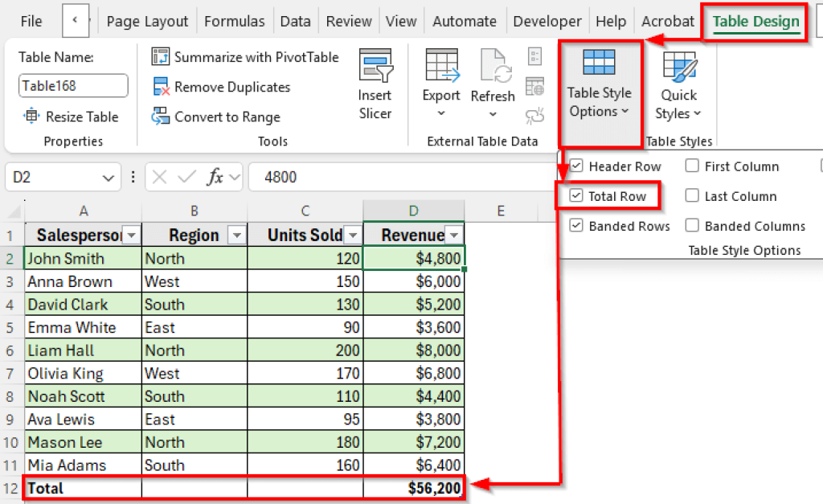The width and height of the screenshot is (823, 504).
Task: Click the Remove Duplicates icon
Action: (161, 87)
